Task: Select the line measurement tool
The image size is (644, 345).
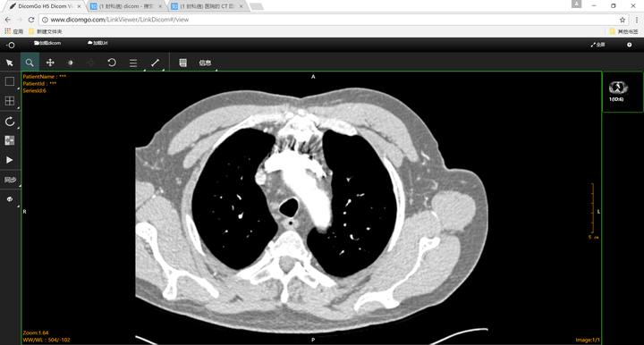Action: (x=156, y=63)
